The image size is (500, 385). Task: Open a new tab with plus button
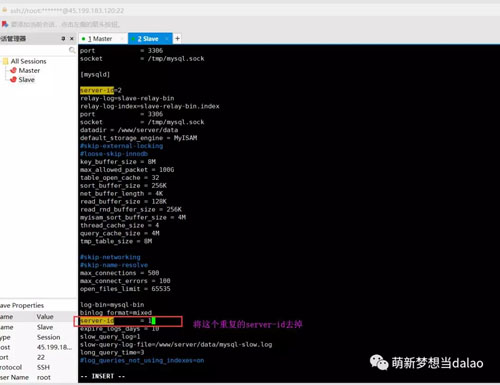click(x=177, y=39)
